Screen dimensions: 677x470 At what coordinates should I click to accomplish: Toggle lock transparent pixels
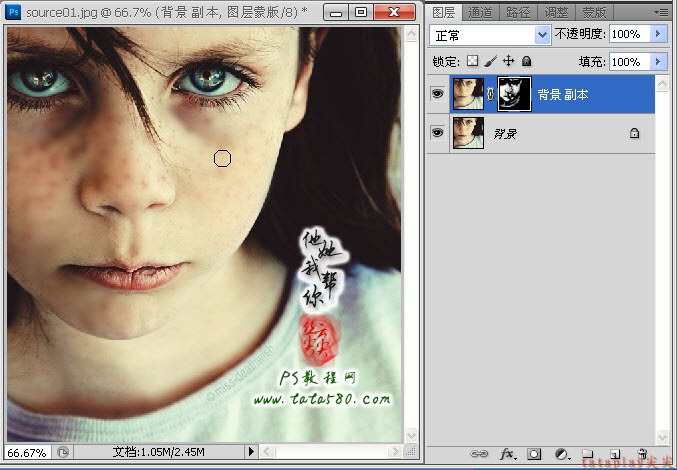pos(472,61)
